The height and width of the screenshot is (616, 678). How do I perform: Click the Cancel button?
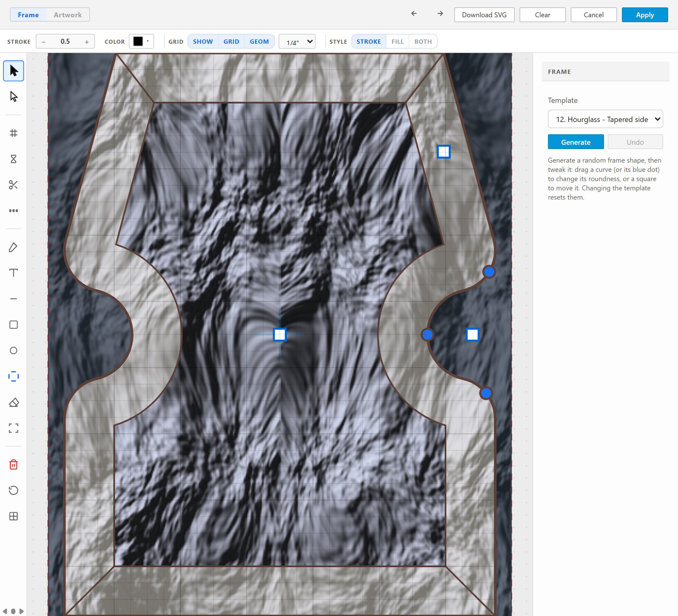coord(594,15)
